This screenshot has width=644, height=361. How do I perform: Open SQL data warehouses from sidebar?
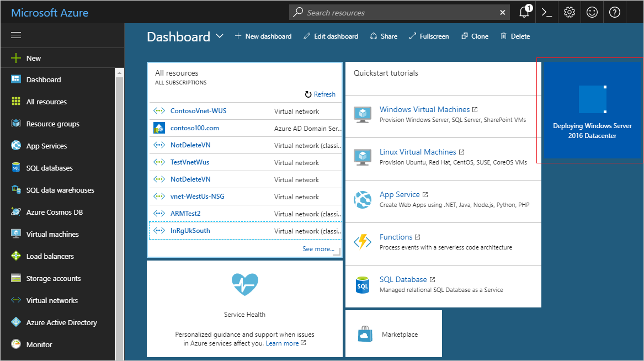coord(60,190)
